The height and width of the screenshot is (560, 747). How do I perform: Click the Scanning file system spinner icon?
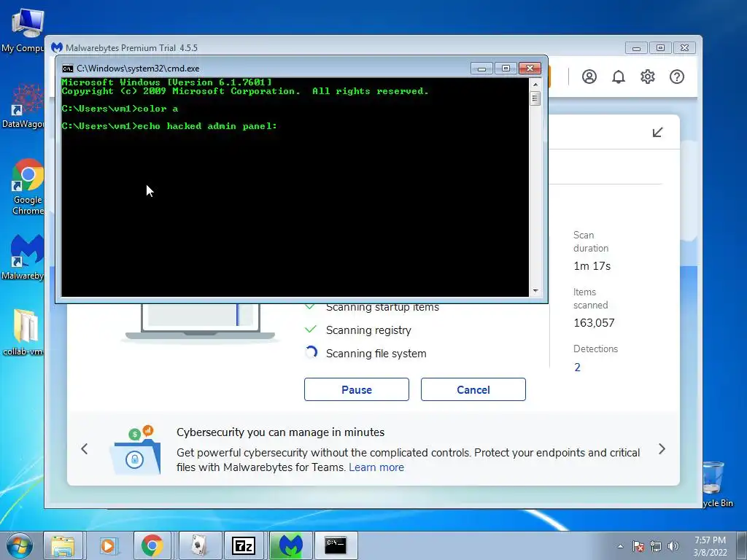coord(311,353)
